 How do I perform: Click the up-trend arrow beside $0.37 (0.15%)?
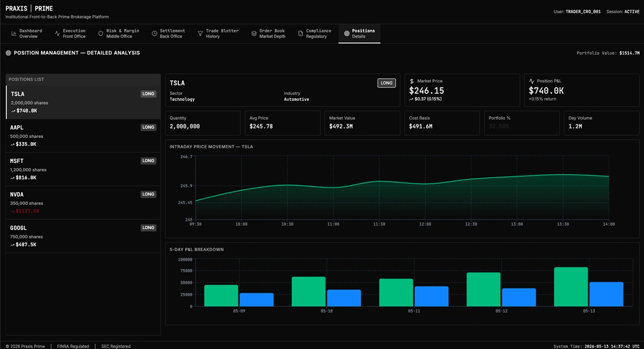coord(411,99)
